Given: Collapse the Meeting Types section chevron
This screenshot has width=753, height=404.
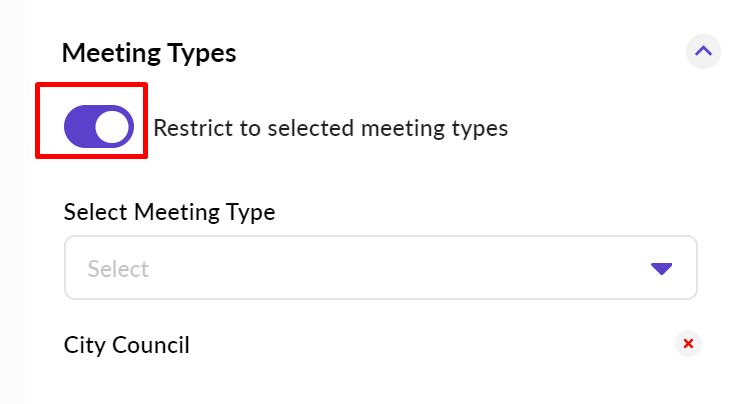Looking at the screenshot, I should (703, 52).
